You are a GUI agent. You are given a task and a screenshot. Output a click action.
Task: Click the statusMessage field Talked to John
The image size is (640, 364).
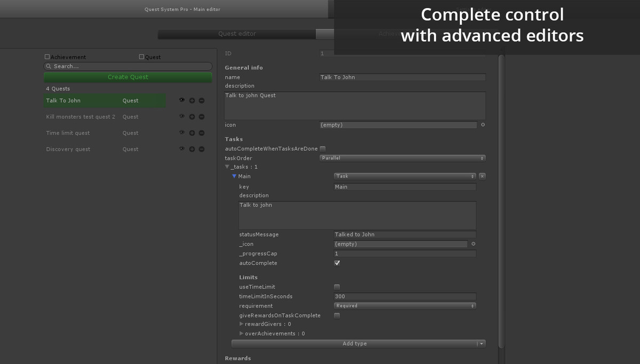(x=405, y=234)
